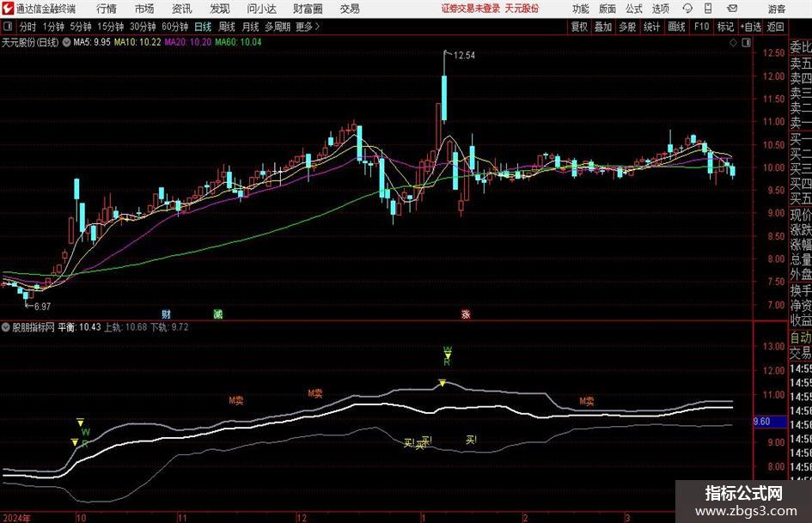Screen dimensions: 812x523
Task: Click the 天元股份 stock name in title bar
Action: [x=522, y=9]
